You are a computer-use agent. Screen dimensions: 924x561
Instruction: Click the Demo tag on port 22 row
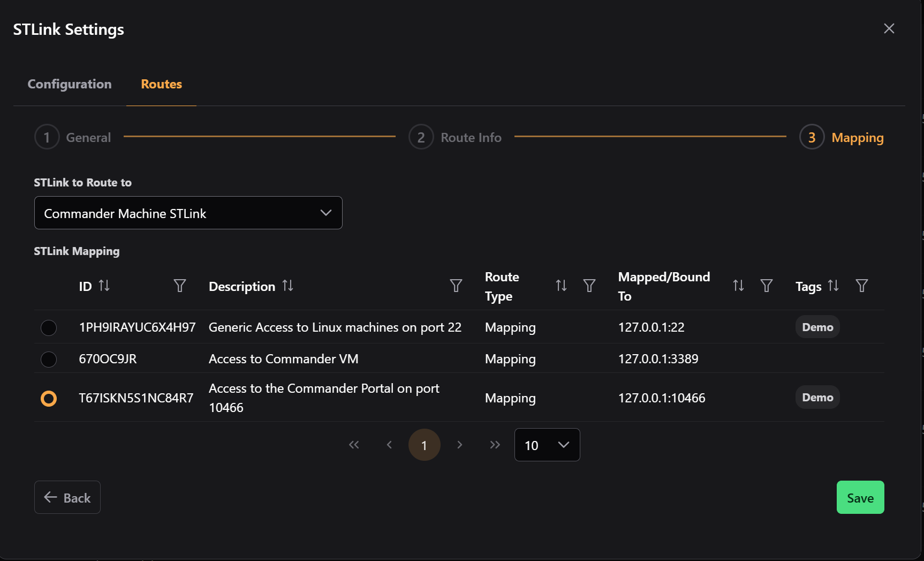817,327
